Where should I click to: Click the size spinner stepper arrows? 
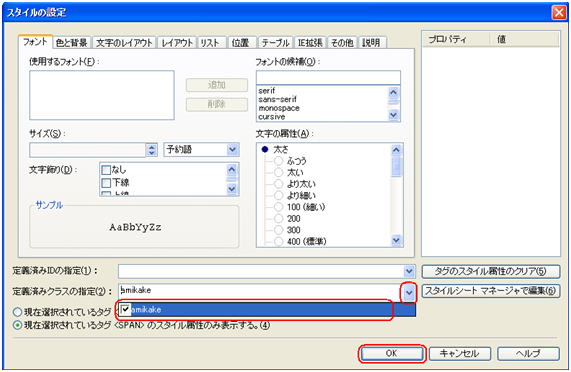pos(151,150)
